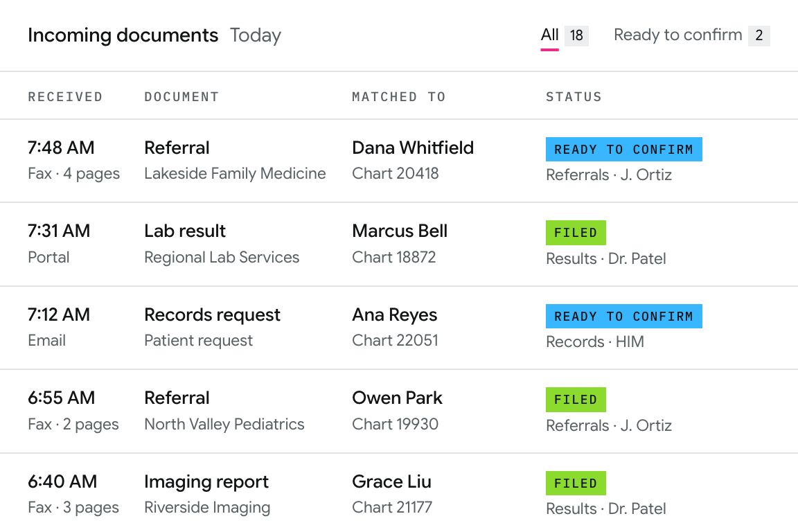This screenshot has width=798, height=532.
Task: Open patient Dana Whitfield
Action: click(413, 148)
